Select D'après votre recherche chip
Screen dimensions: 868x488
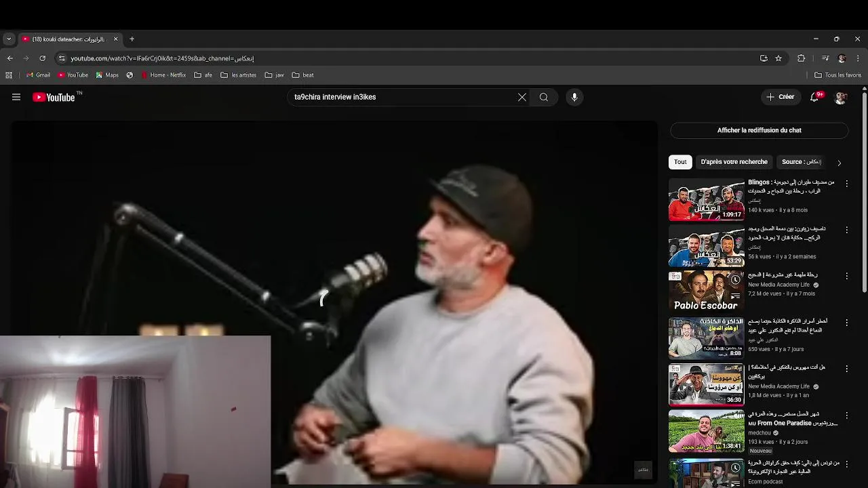pos(734,162)
